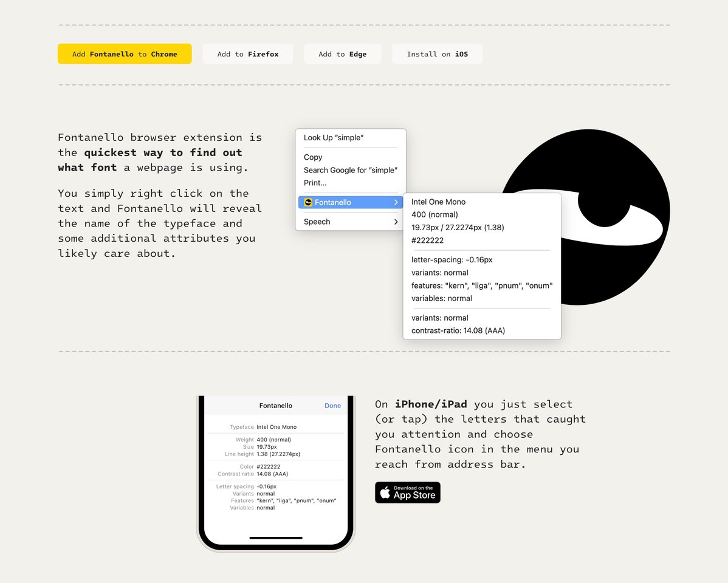Screen dimensions: 728x583
Task: Choose Search Google for "simple" menu entry
Action: (350, 170)
